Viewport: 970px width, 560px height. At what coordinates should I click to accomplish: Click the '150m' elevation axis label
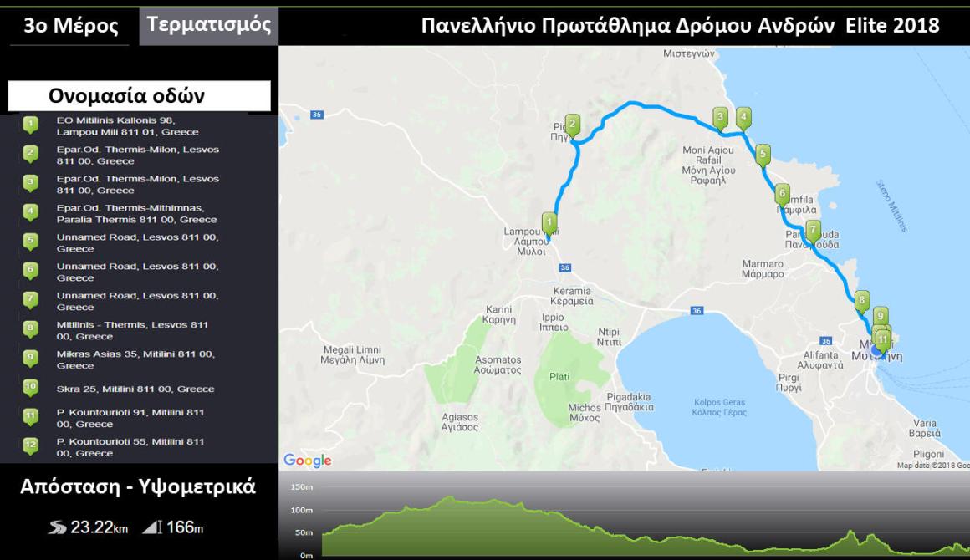click(302, 487)
